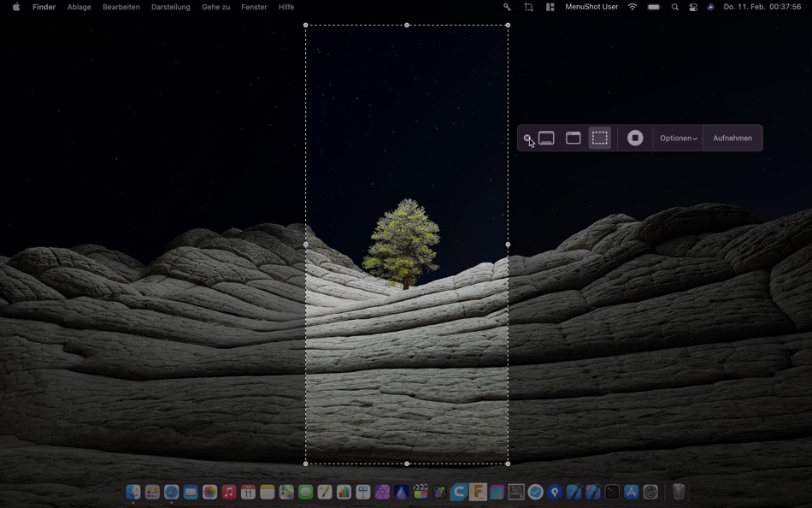Launch Keynote from the Dock
812x508 pixels.
[x=363, y=492]
